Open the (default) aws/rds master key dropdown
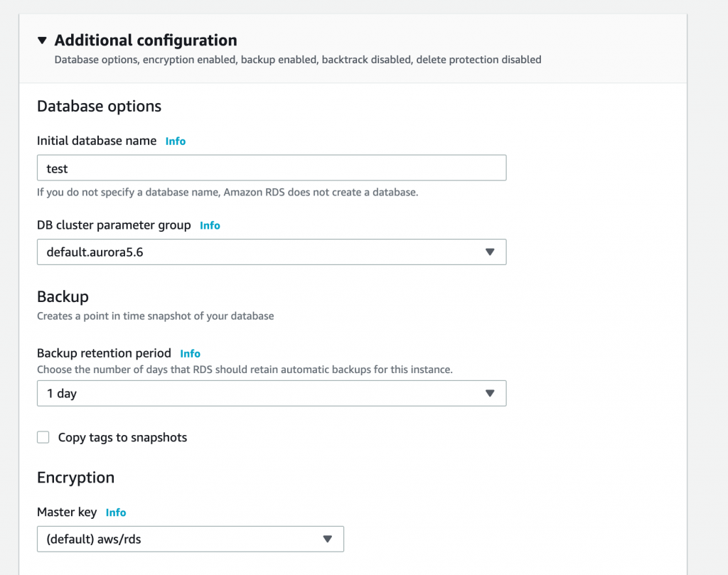728x575 pixels. coord(191,539)
